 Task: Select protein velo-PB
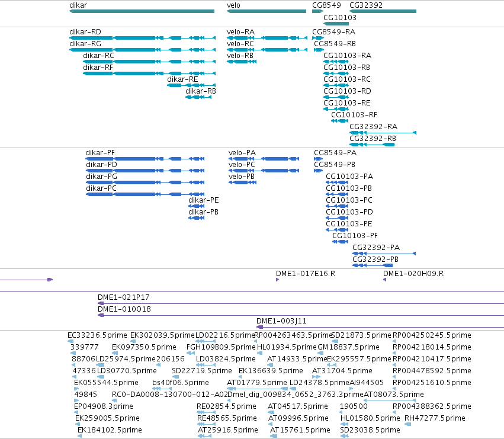coord(243,182)
